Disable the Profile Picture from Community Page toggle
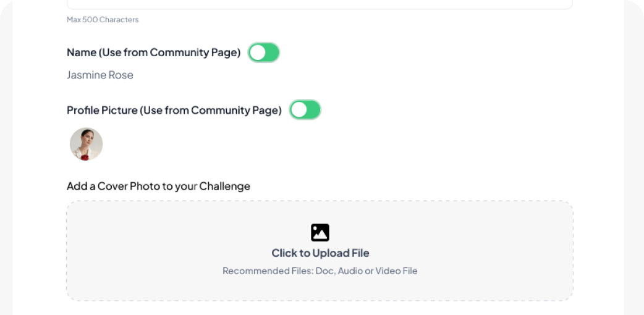The width and height of the screenshot is (644, 315). [x=305, y=110]
